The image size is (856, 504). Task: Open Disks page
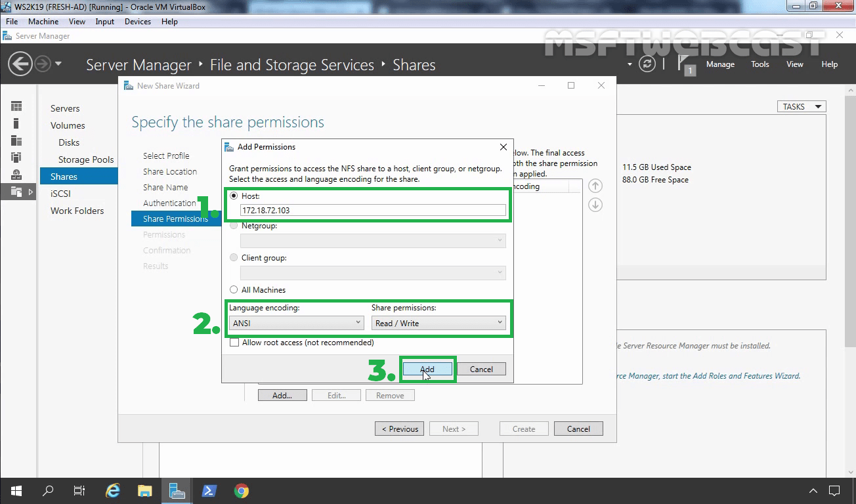tap(69, 142)
